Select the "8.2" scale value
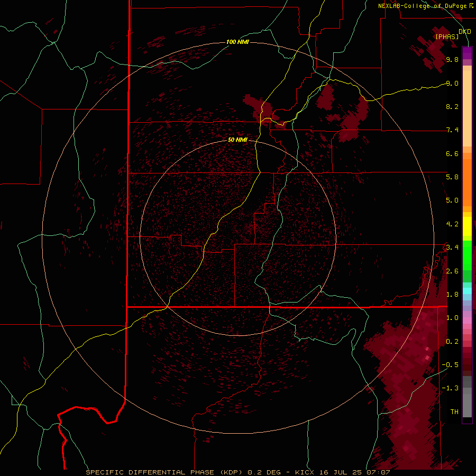This screenshot has height=476, width=476. click(x=452, y=106)
